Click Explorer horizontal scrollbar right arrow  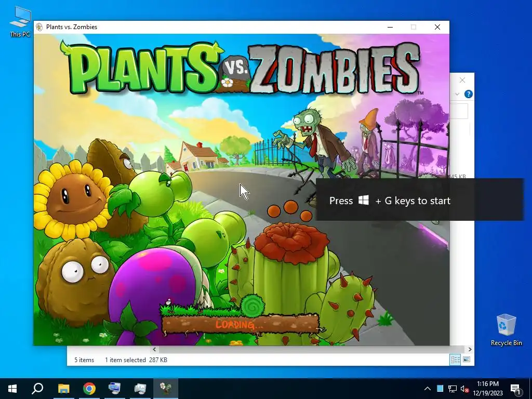point(470,349)
